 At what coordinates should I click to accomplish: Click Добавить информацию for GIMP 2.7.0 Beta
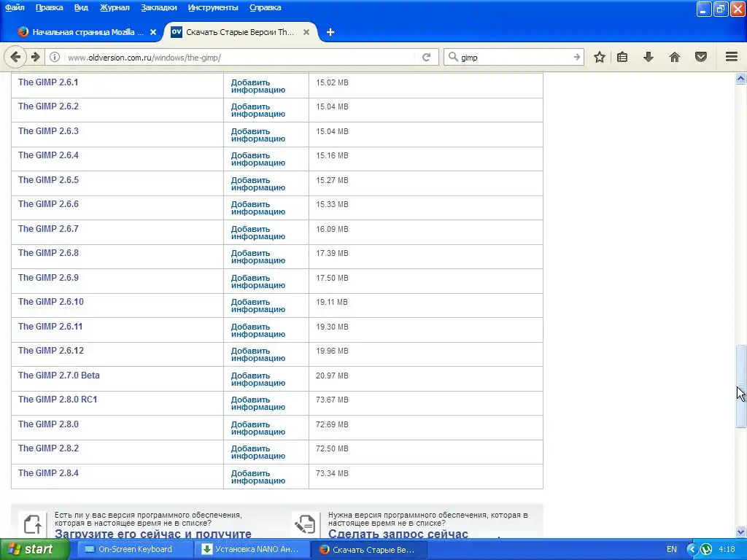click(258, 379)
